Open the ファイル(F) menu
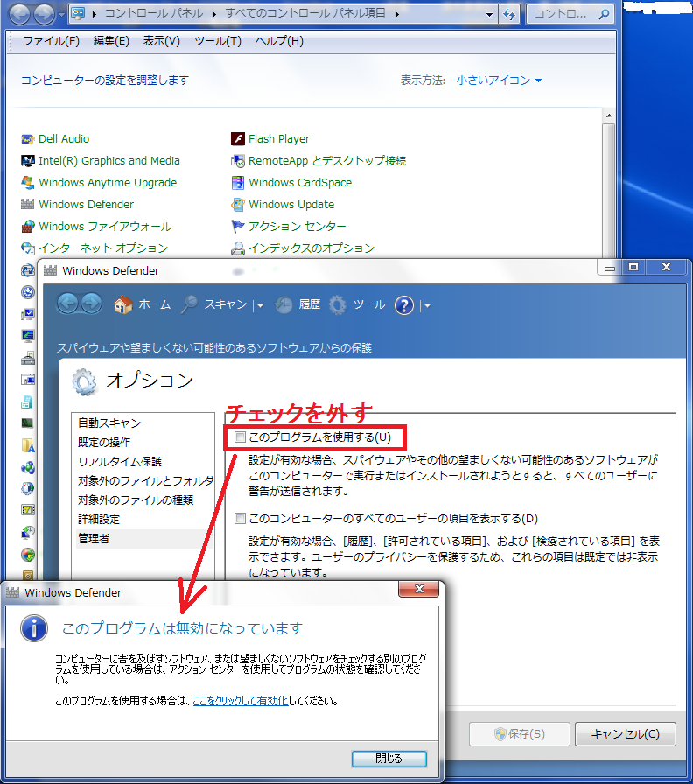Image resolution: width=693 pixels, height=784 pixels. click(51, 41)
